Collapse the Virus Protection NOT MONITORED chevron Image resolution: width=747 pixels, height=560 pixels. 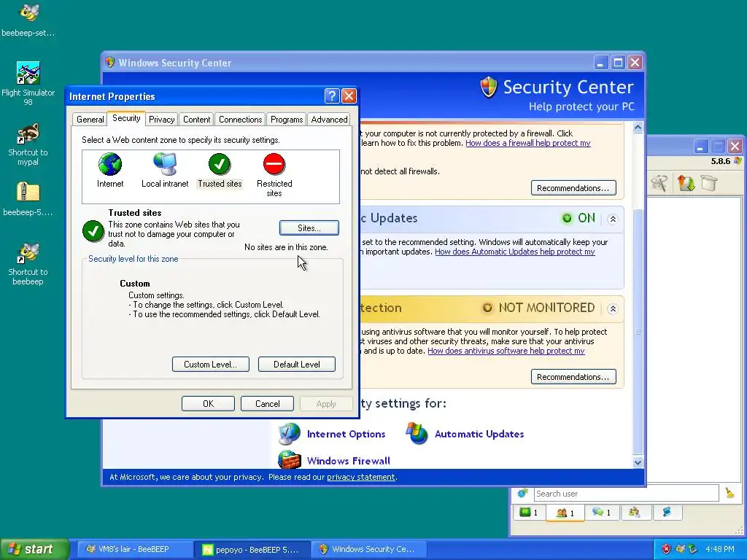coord(613,308)
